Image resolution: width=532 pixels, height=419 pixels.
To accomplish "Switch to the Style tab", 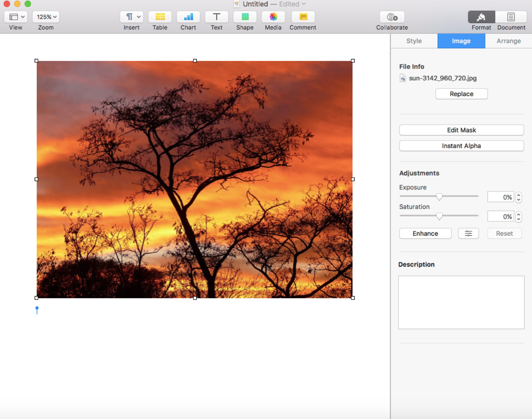I will (x=414, y=41).
